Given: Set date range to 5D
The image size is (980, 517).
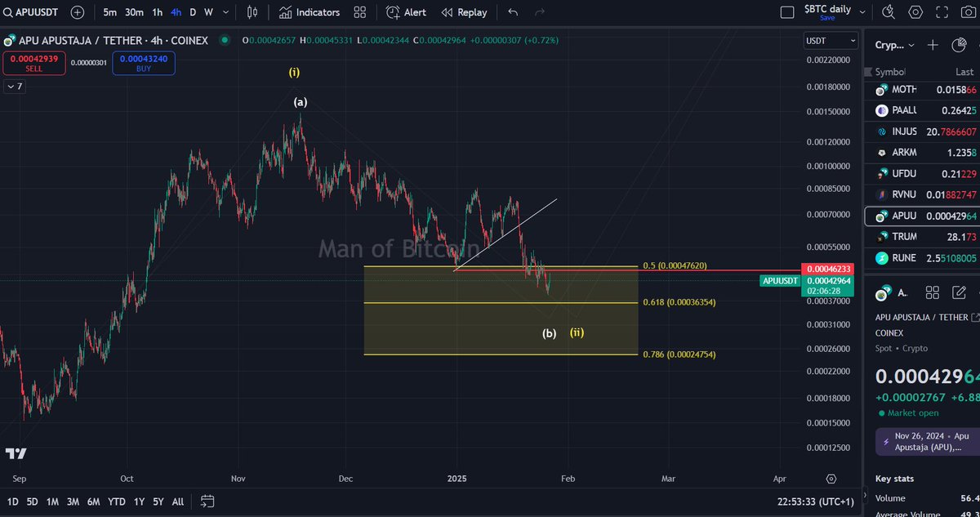Looking at the screenshot, I should coord(32,501).
